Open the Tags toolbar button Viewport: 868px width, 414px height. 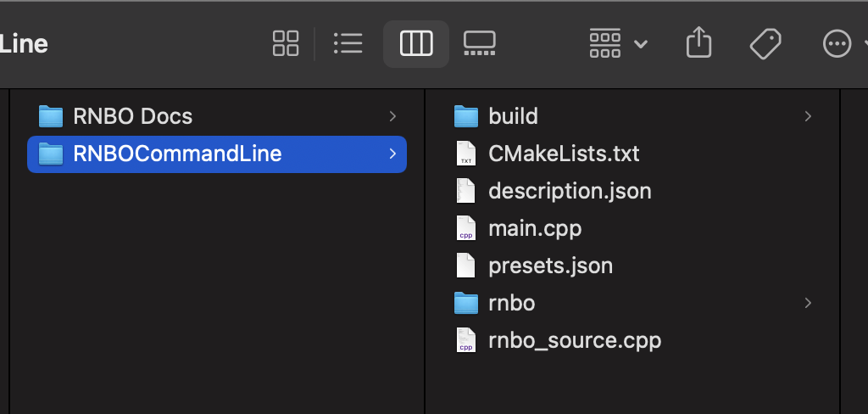point(765,44)
